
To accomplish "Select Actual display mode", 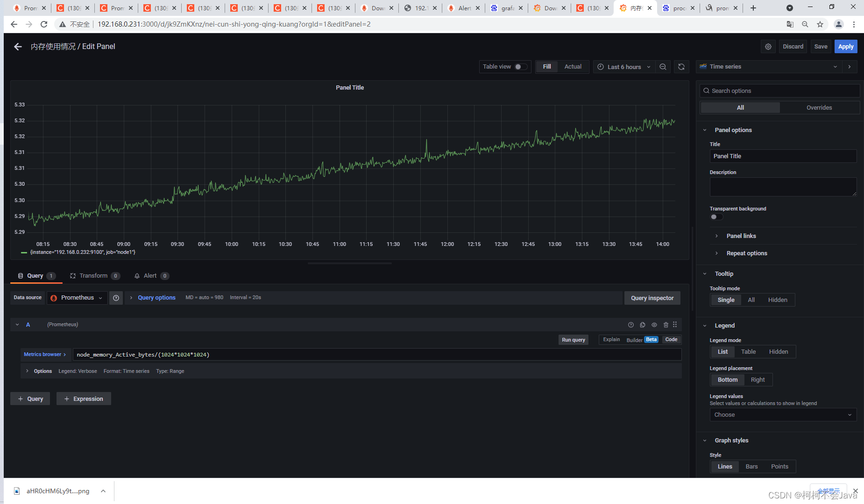I will point(573,67).
